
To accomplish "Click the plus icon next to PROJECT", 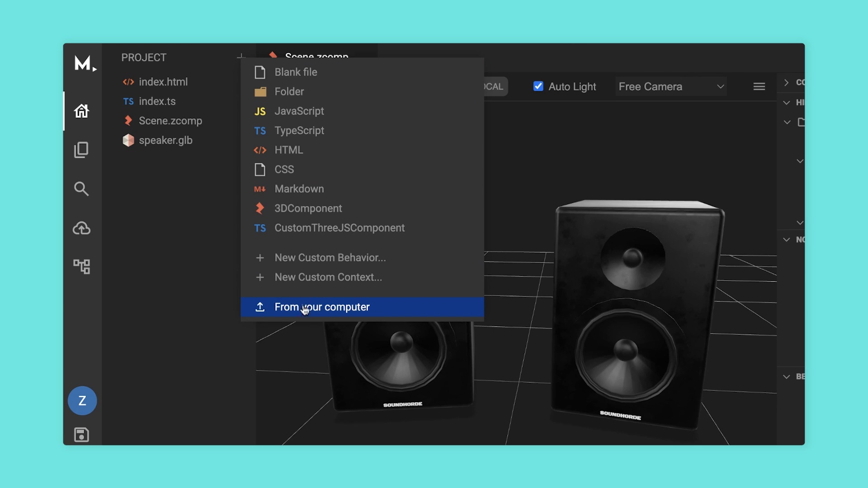I will click(x=241, y=56).
